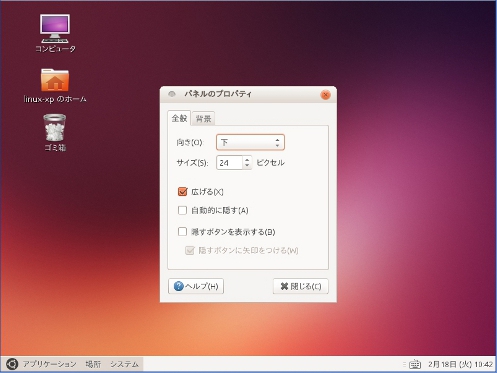Click the サイズ size input field
The image size is (497, 373).
click(229, 163)
